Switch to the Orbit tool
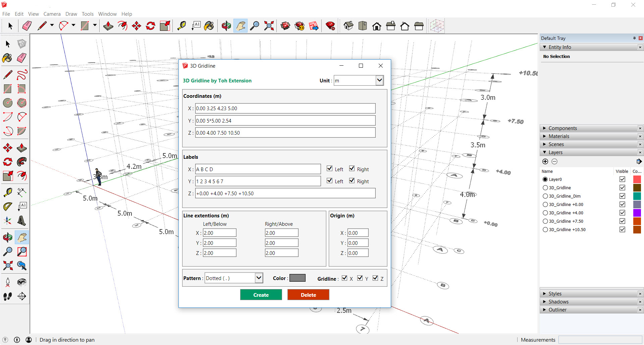The height and width of the screenshot is (345, 644). click(226, 25)
